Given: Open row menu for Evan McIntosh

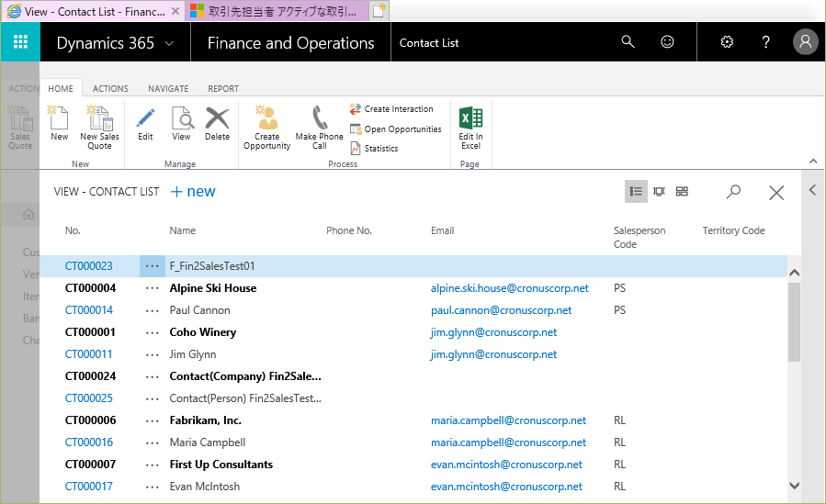Looking at the screenshot, I should click(153, 487).
